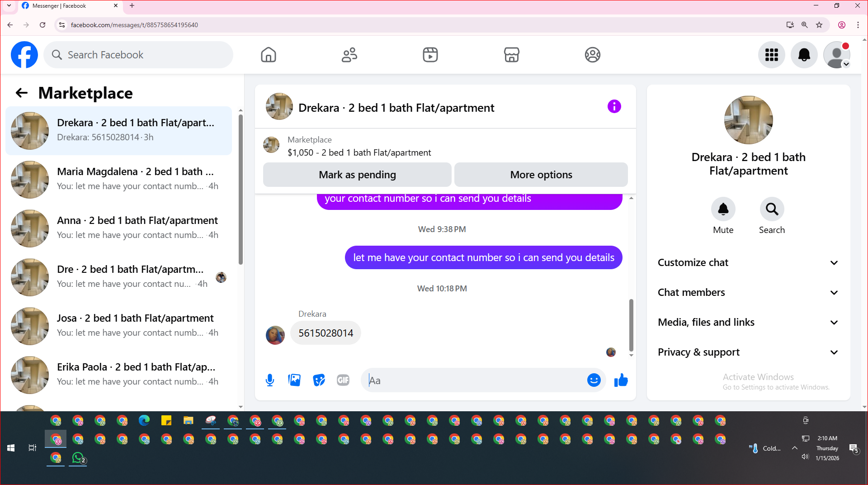Show hidden system tray icons
This screenshot has height=485, width=868.
pyautogui.click(x=794, y=448)
